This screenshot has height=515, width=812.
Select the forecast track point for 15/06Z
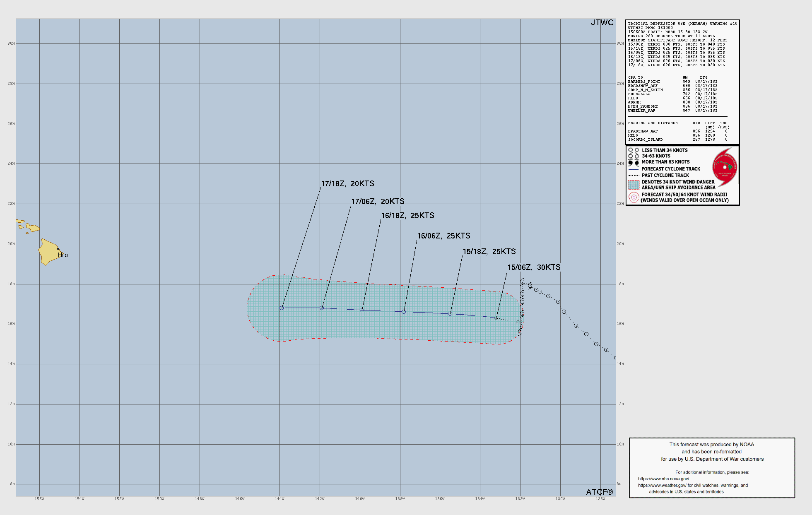[x=496, y=318]
